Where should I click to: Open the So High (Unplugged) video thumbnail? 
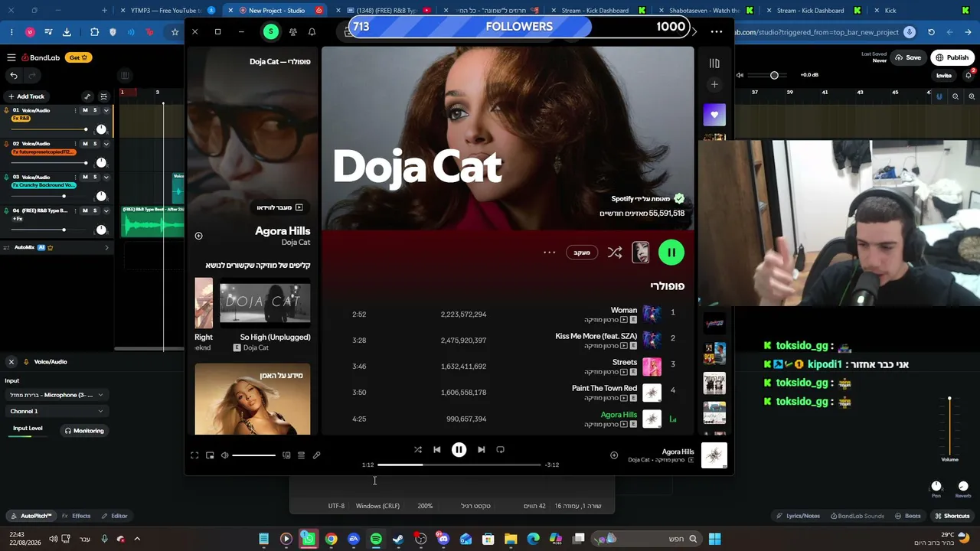pyautogui.click(x=265, y=305)
